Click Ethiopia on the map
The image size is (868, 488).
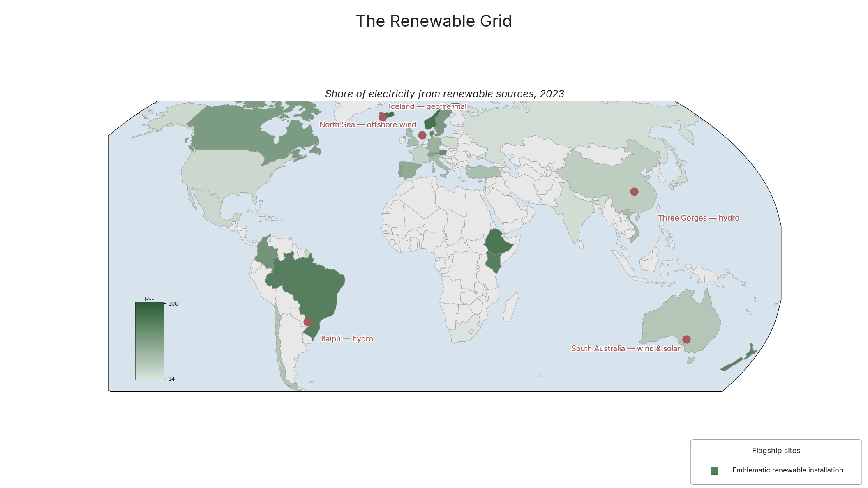point(497,242)
